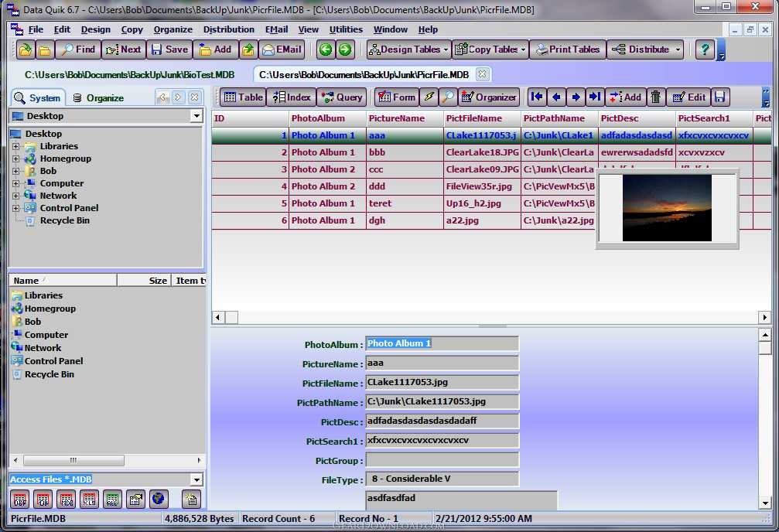Close the System panel using its X icon
Image resolution: width=779 pixels, height=532 pixels.
pos(195,98)
